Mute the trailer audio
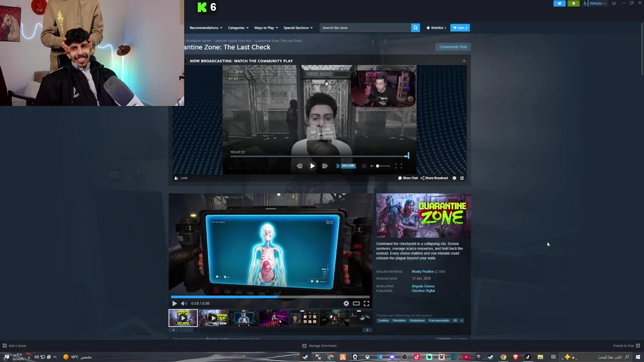Screen dimensions: 644x362 click(184, 303)
